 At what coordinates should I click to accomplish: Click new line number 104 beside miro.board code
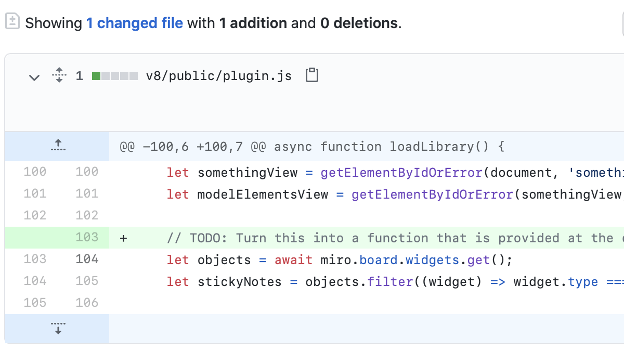point(86,259)
